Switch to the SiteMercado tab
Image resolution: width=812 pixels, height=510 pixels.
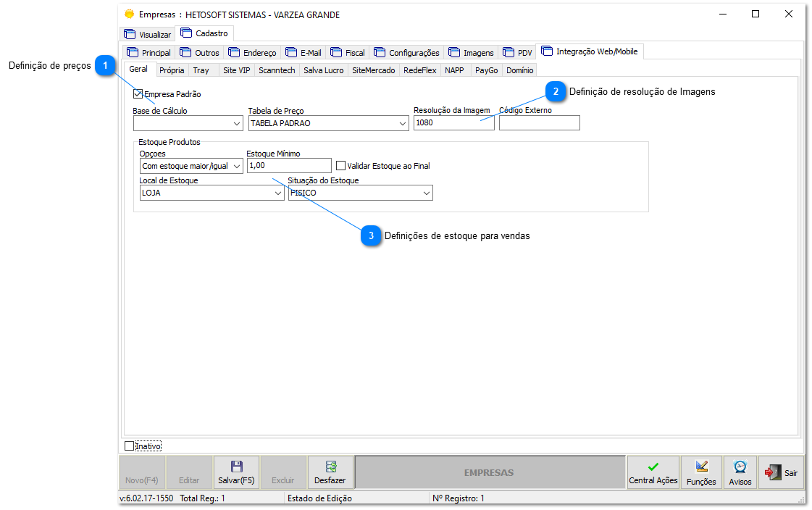(x=373, y=70)
